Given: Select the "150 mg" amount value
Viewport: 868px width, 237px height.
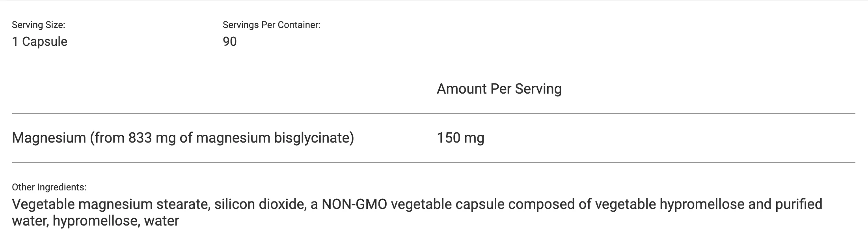Looking at the screenshot, I should point(460,138).
